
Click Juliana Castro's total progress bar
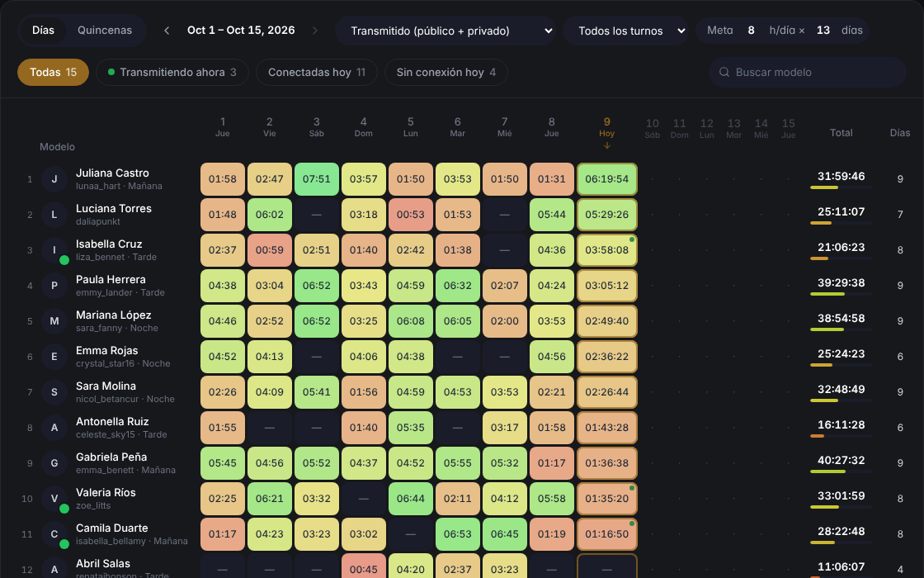click(x=841, y=187)
